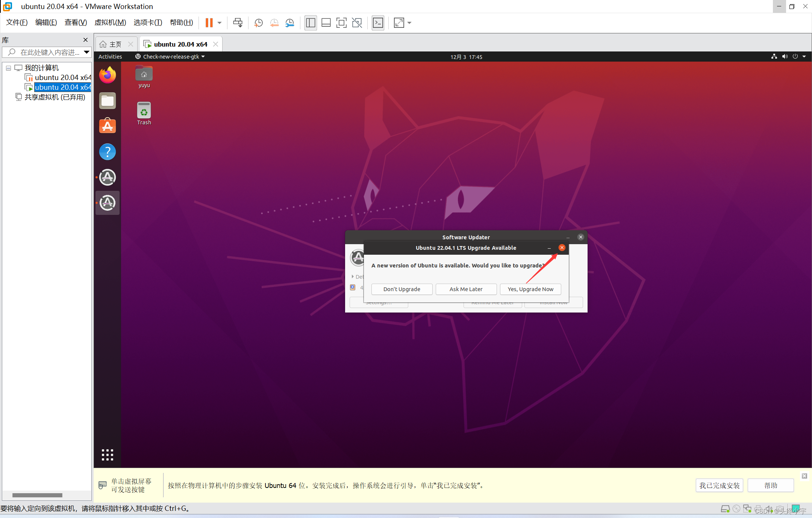Open the 选项卡(T) menu
This screenshot has height=518, width=812.
tap(148, 23)
